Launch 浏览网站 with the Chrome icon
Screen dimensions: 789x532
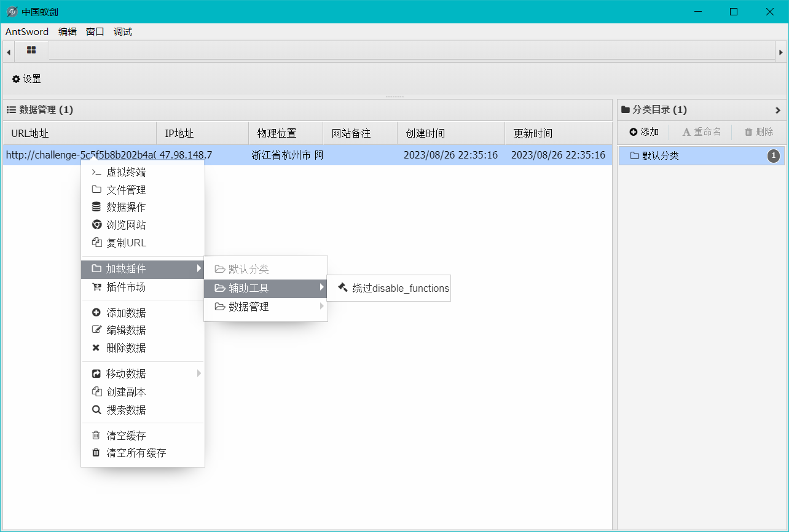pyautogui.click(x=126, y=225)
